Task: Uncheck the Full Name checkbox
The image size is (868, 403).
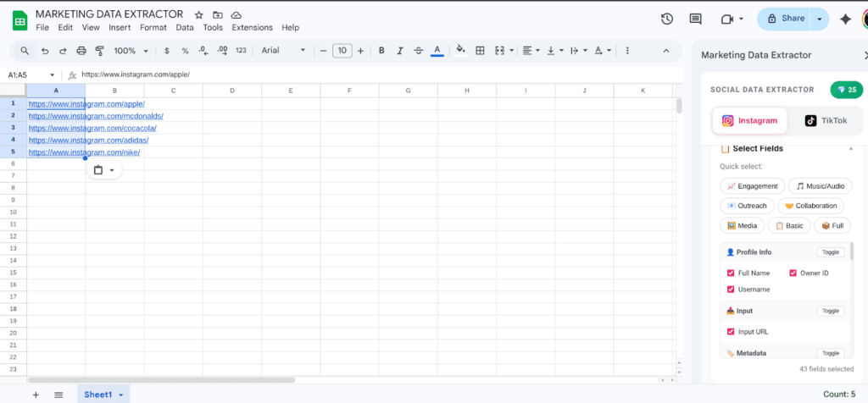Action: coord(731,273)
